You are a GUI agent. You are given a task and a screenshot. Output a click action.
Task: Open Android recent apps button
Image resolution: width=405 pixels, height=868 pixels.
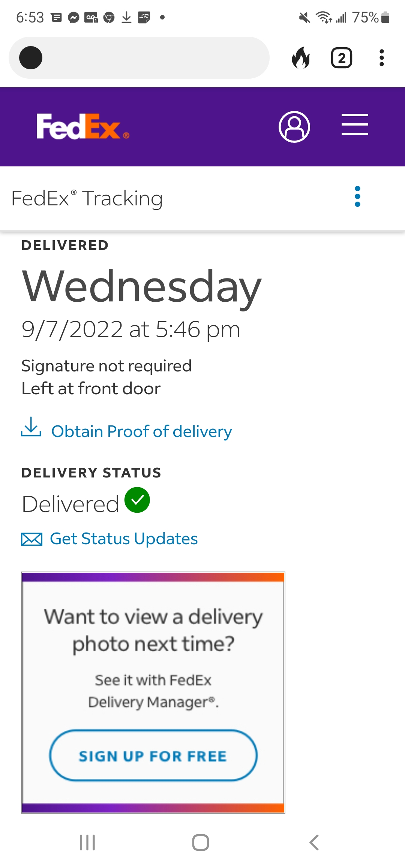87,843
